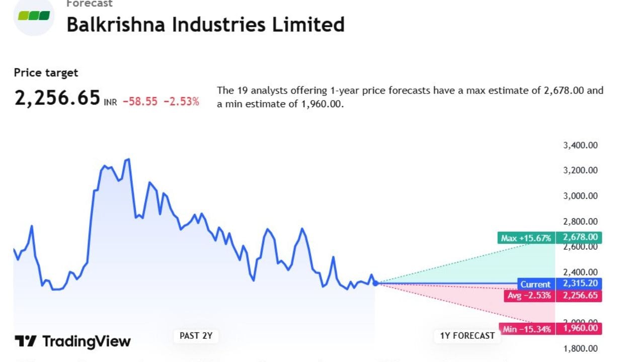Click the Min −15.34% label

pos(527,329)
